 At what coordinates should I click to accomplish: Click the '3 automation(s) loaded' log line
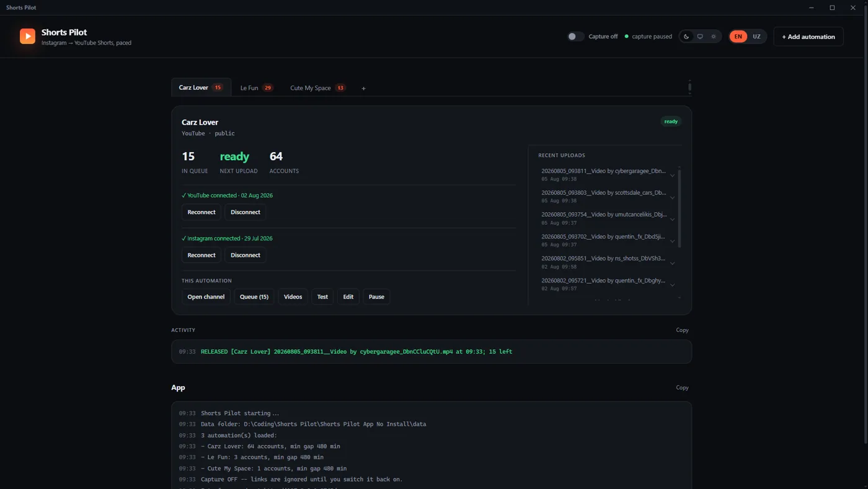239,436
